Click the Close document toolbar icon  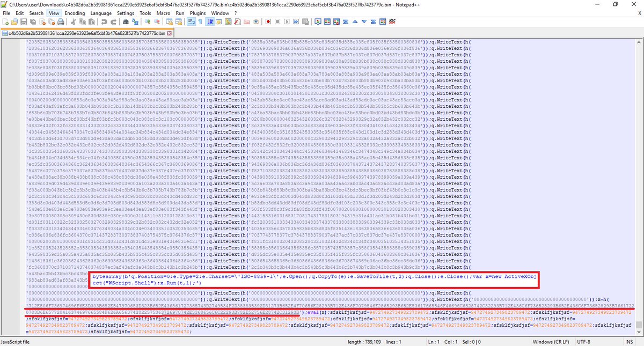point(42,21)
